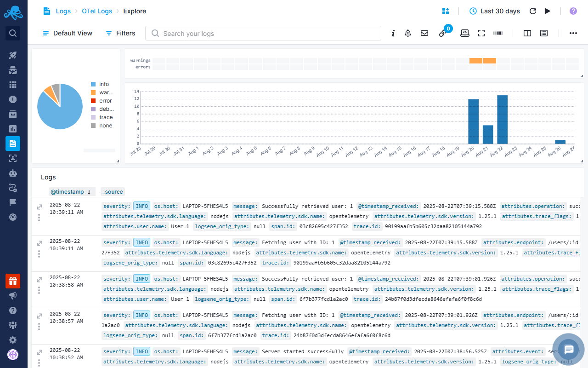Expand the first log entry at 10:39:11

[40, 207]
